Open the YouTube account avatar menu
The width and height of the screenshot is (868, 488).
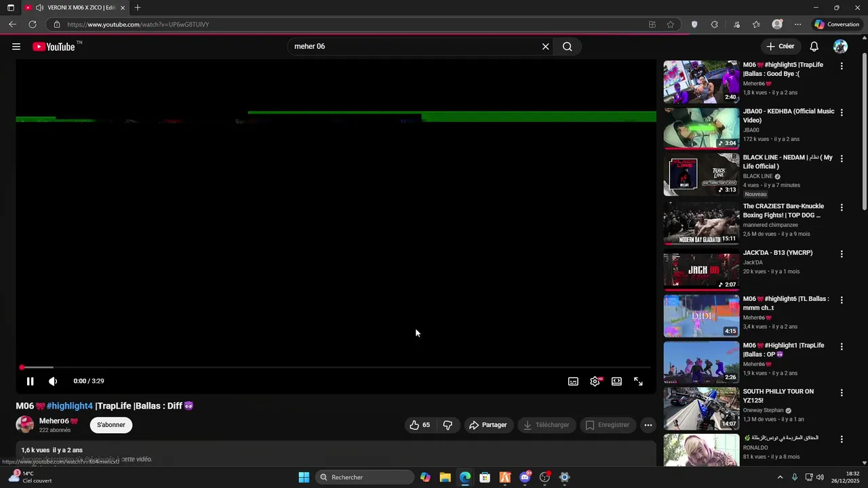tap(840, 47)
